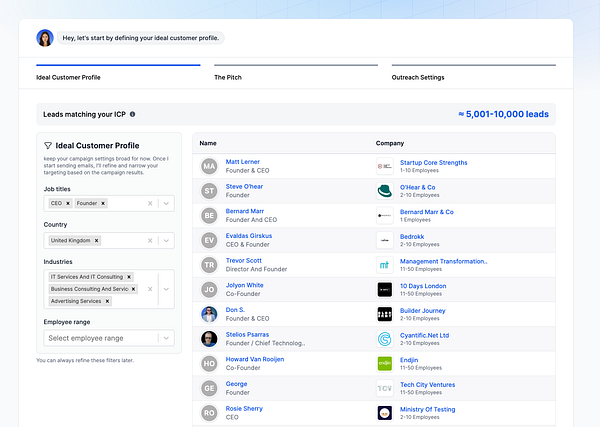Click the Startup Core Strengths logo

385,166
